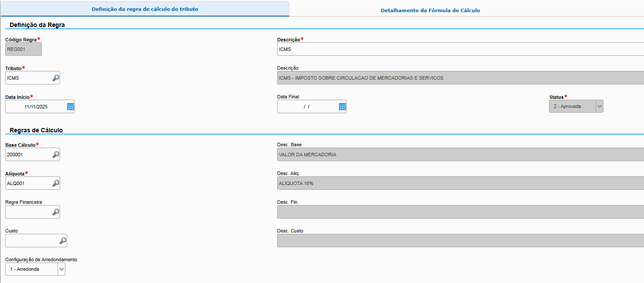Switch to Detalhamento da Fórmula de Cálculo tab

[430, 10]
